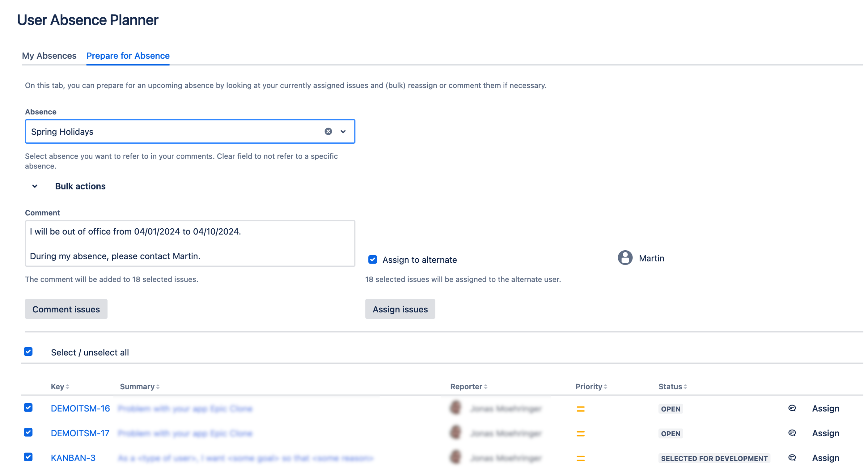
Task: Click inside the Comment text area
Action: point(190,243)
